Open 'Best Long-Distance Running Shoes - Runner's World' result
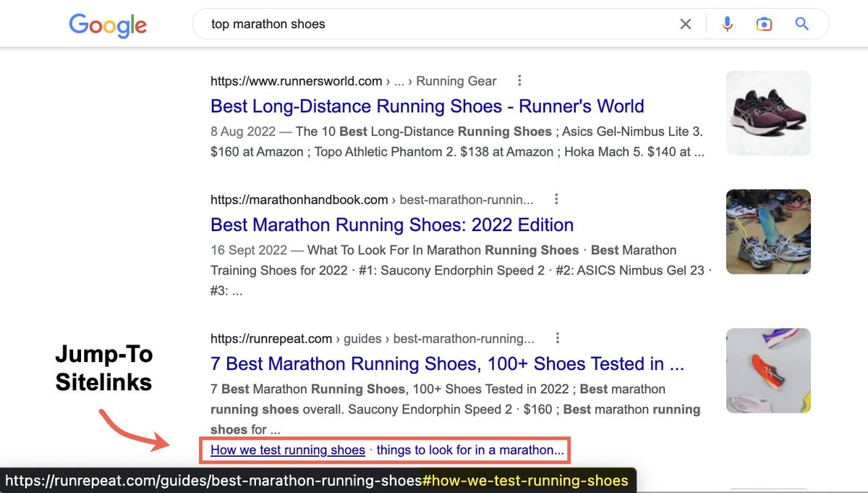The width and height of the screenshot is (868, 493). (427, 106)
